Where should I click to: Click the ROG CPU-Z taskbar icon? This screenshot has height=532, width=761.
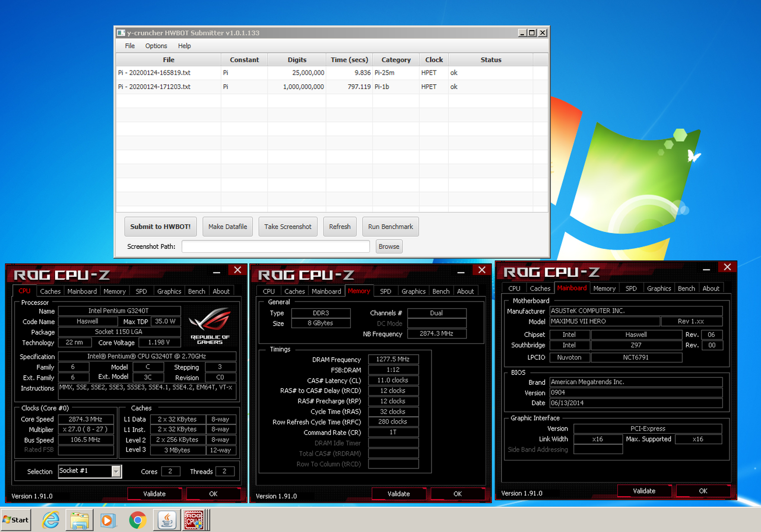click(x=195, y=520)
